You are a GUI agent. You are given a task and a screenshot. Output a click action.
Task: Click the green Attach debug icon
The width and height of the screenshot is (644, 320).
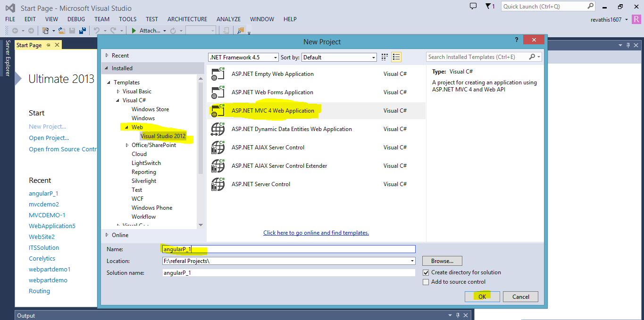pos(134,31)
